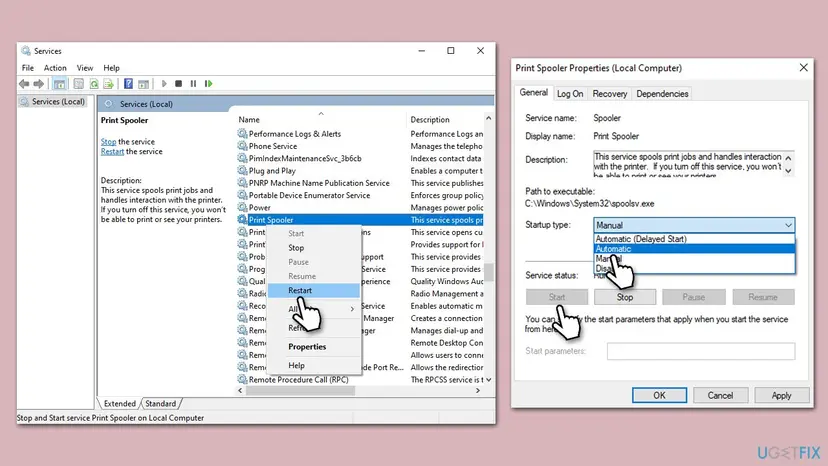Click the Restart the service link
Screen dimensions: 828x466
(112, 151)
